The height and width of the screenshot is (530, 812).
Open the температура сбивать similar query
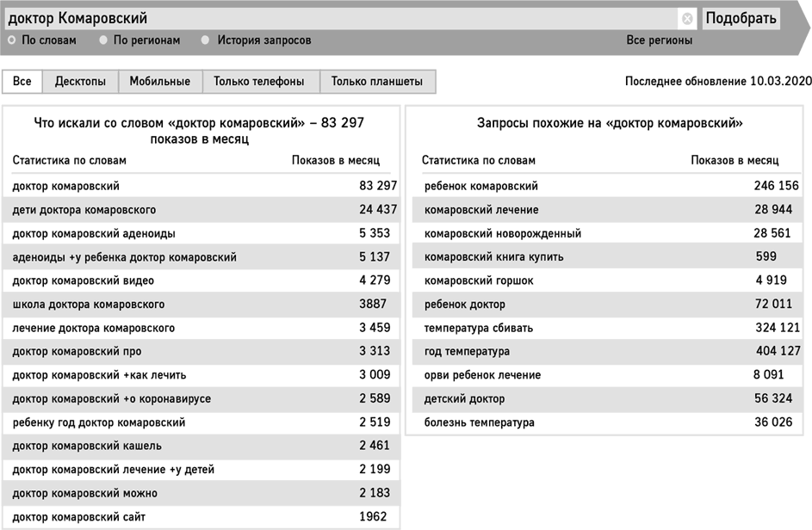(x=479, y=328)
